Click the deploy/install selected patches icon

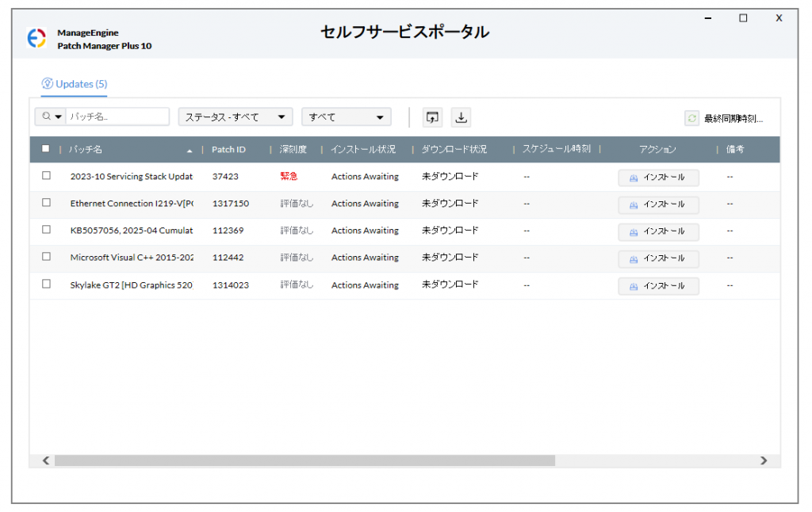[432, 117]
